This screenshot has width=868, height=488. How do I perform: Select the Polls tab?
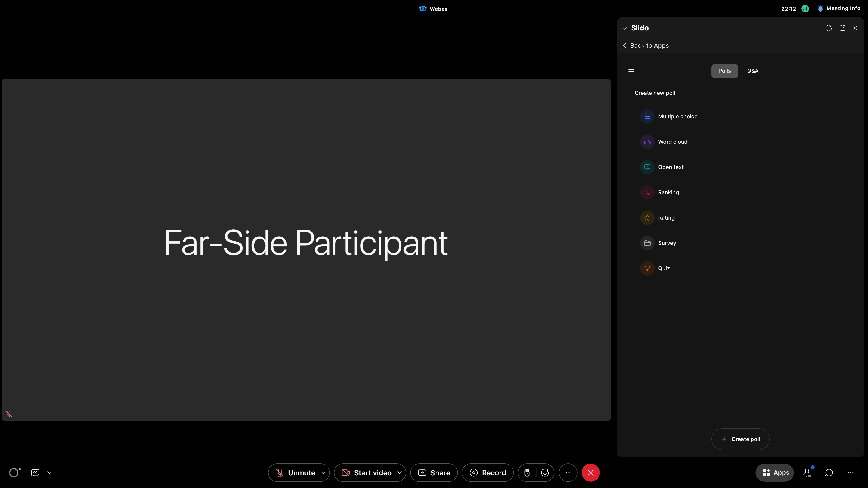724,71
